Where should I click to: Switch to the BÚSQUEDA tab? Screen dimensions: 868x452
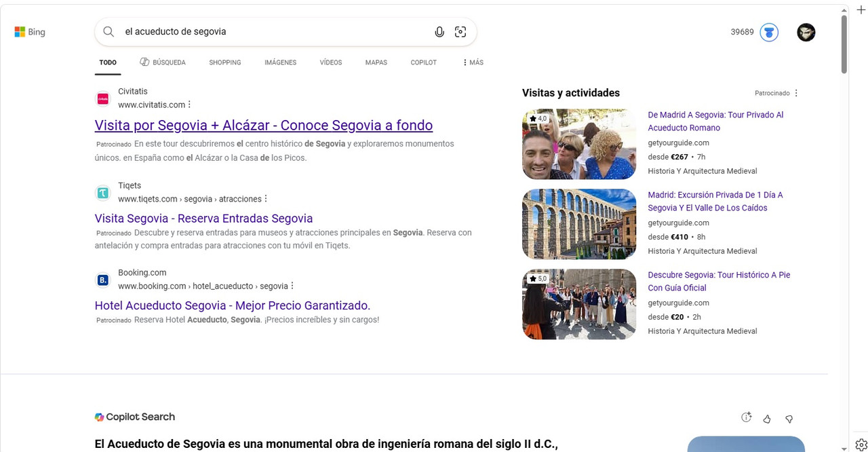coord(163,62)
